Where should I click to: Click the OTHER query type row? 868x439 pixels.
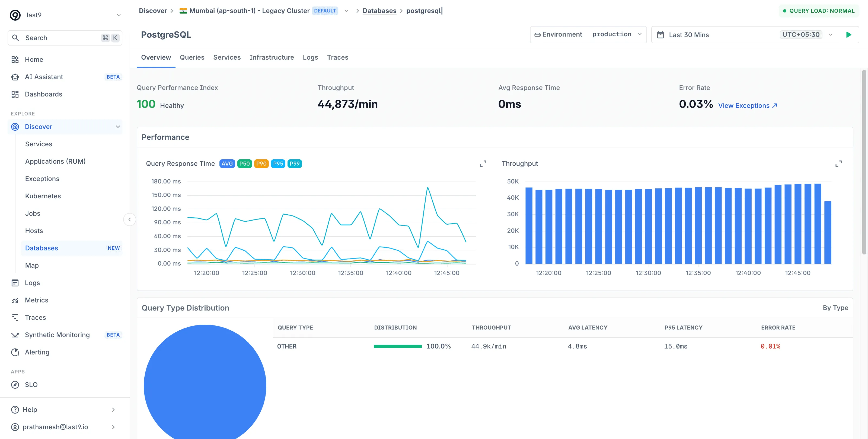click(x=563, y=346)
